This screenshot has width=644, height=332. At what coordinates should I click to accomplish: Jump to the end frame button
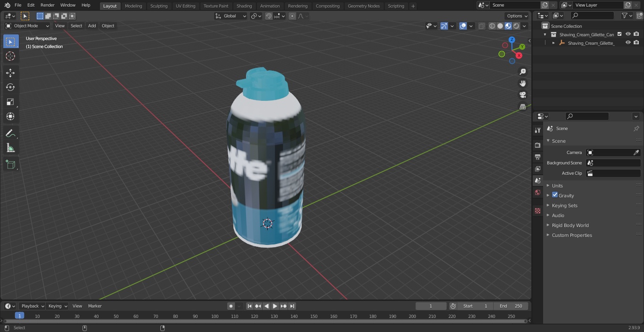292,306
